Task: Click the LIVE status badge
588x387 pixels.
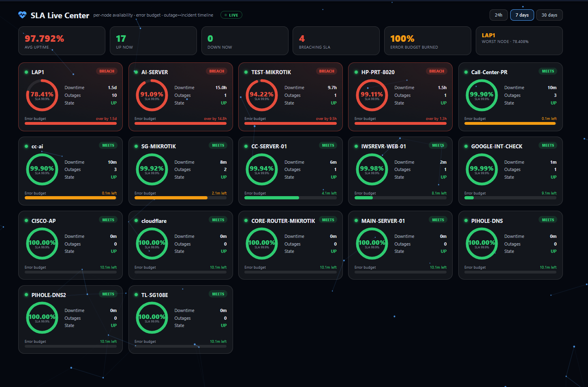Action: (231, 15)
